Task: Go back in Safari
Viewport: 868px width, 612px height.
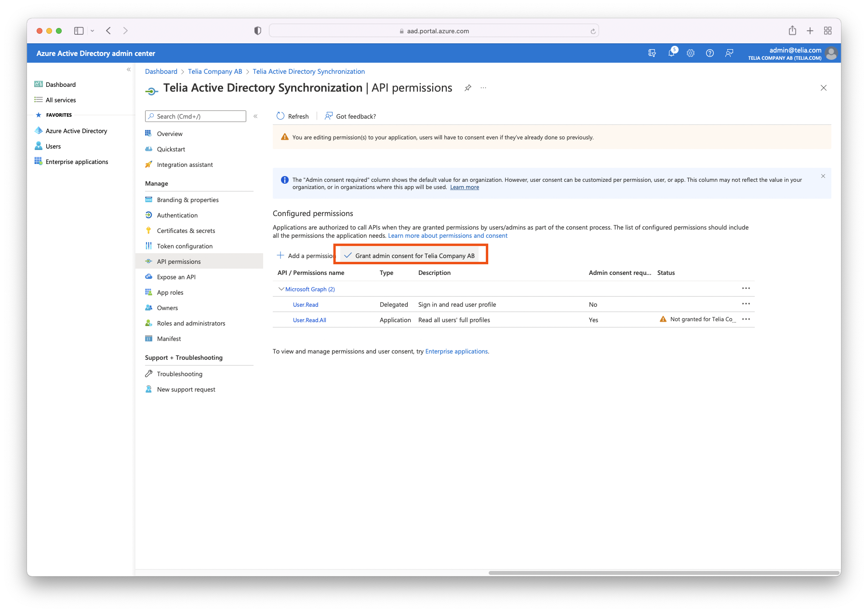Action: click(108, 31)
